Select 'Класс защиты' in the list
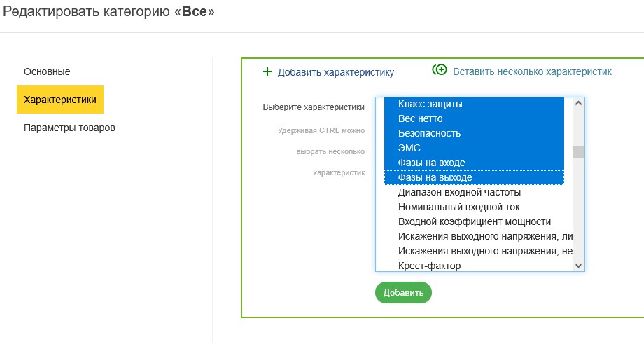 pyautogui.click(x=430, y=104)
